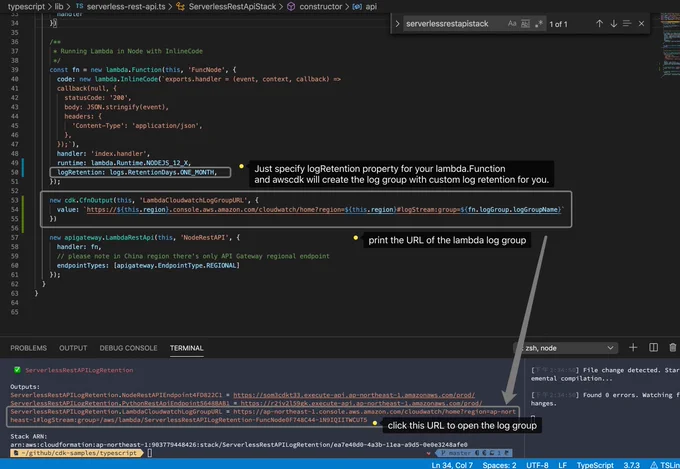
Task: Click class symbol icon beside ServerlessRestApiStack
Action: (x=180, y=7)
